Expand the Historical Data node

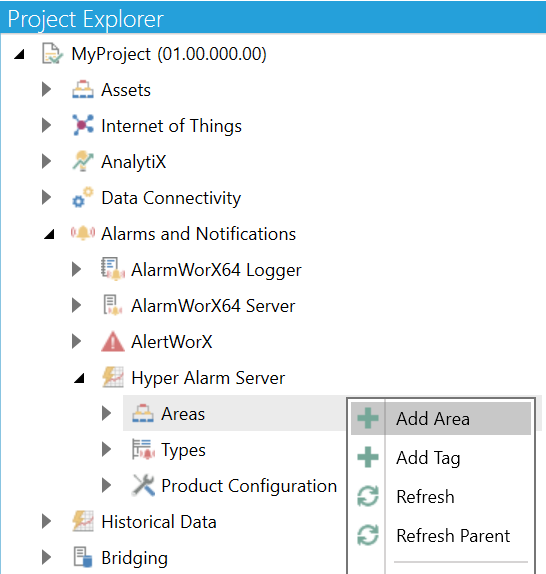coord(46,521)
